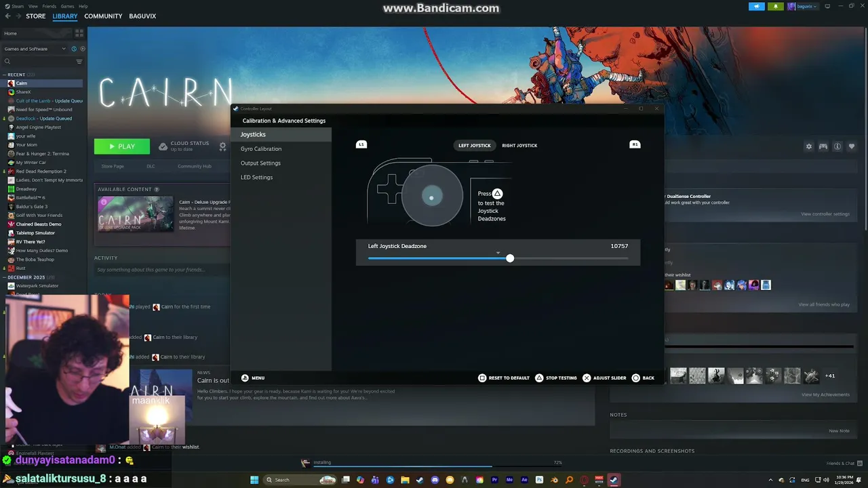Open Gyro Calibration settings
868x488 pixels.
281,148
